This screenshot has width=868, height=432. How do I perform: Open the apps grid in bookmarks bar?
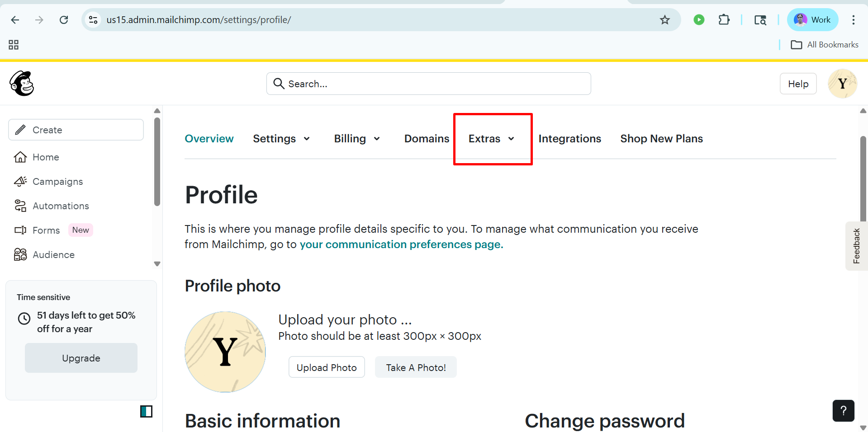14,45
